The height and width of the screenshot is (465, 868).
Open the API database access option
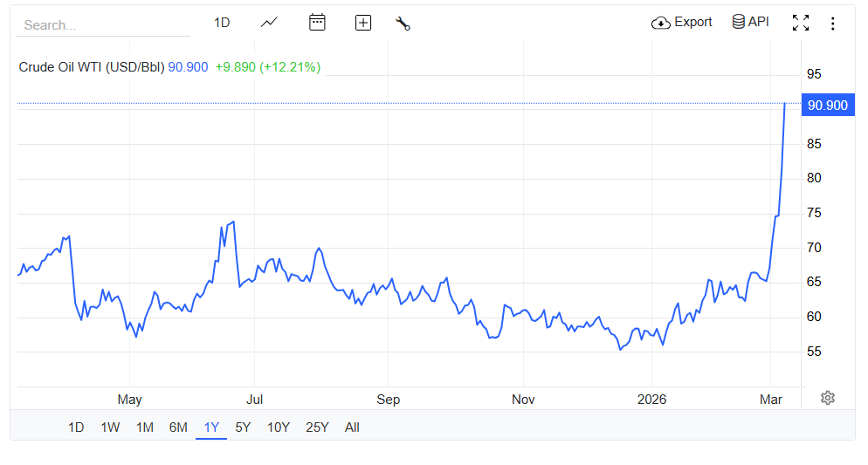click(750, 22)
